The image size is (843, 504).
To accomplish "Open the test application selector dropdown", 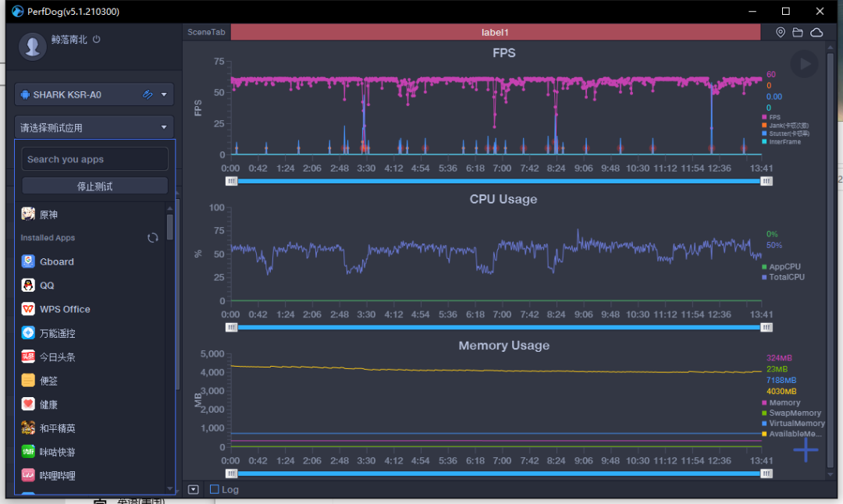I will click(94, 127).
